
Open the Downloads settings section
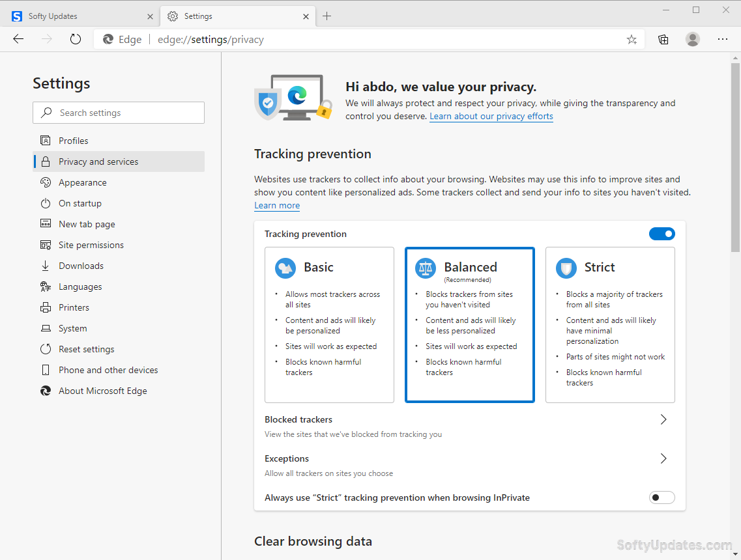(x=119, y=266)
